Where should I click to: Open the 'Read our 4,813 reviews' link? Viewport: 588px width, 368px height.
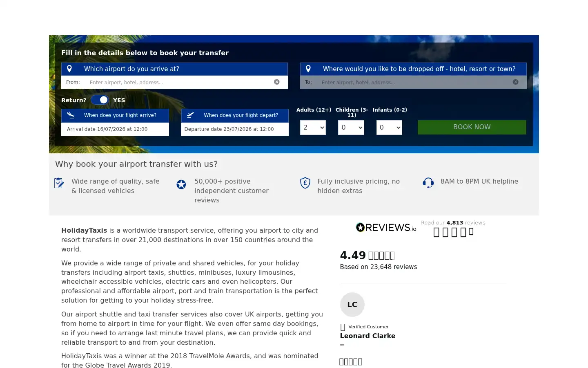click(453, 223)
